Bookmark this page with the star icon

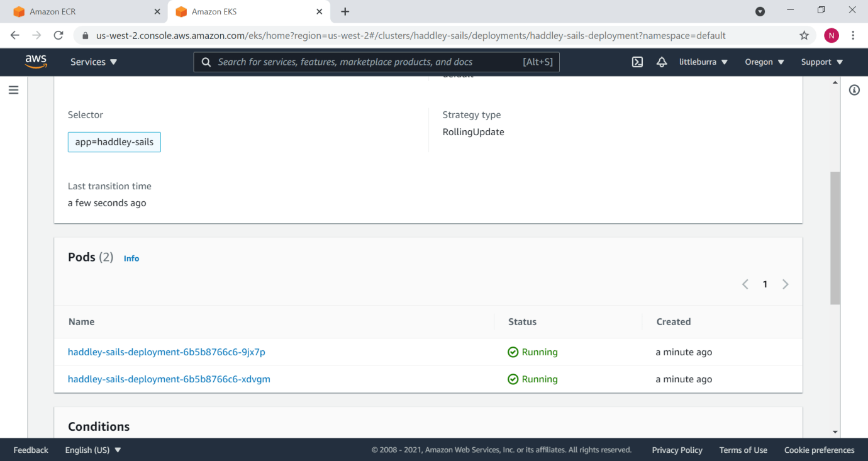coord(804,35)
